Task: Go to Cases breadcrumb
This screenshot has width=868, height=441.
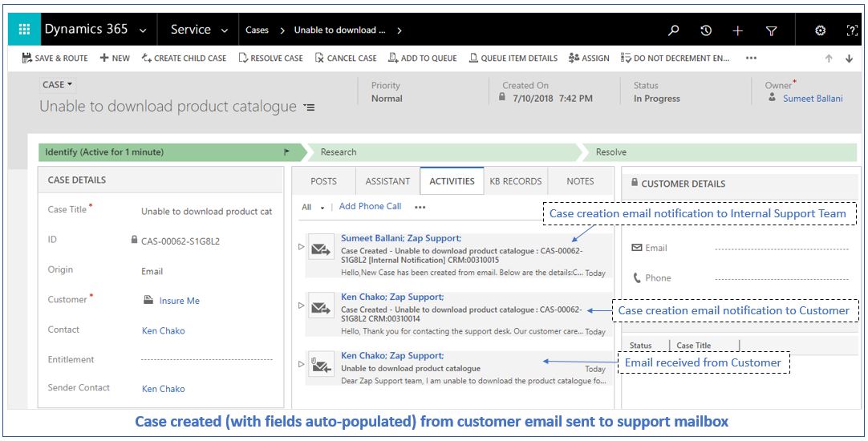Action: (257, 30)
